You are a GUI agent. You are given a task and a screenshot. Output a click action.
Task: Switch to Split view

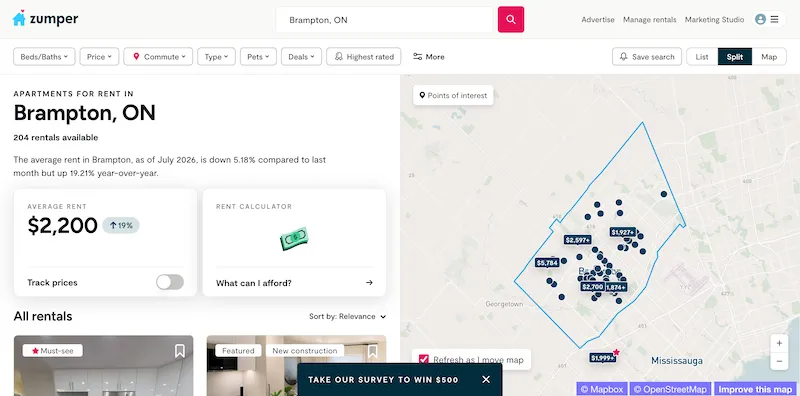point(735,57)
